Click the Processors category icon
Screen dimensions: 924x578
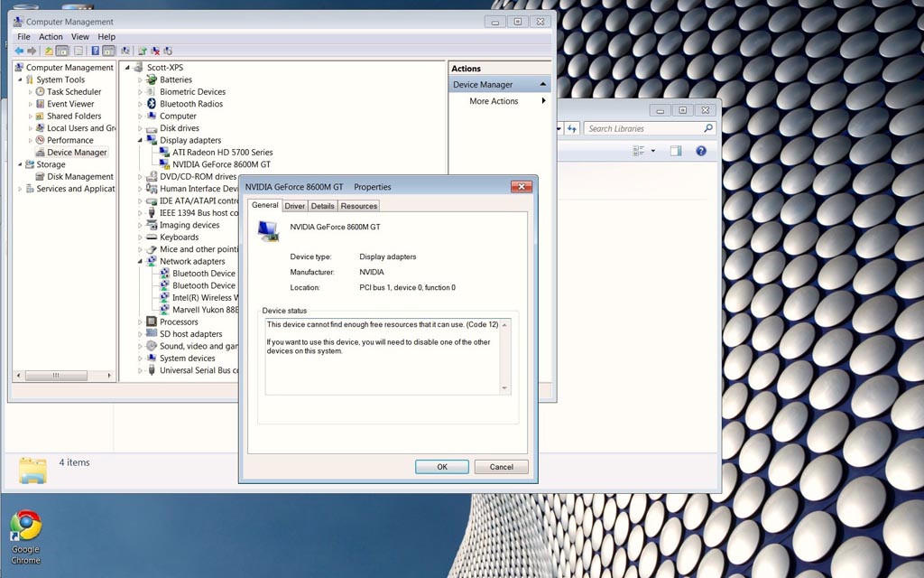152,322
